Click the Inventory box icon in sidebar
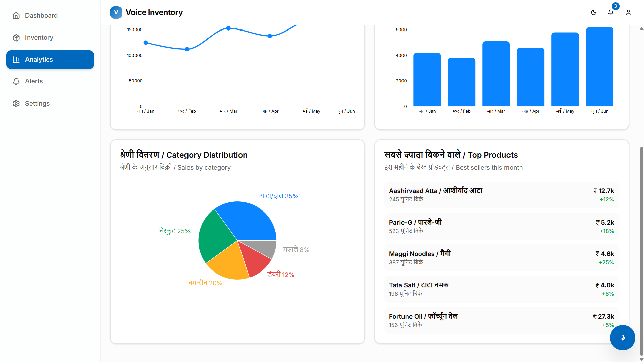Screen dimensions: 644x362 coord(16,38)
